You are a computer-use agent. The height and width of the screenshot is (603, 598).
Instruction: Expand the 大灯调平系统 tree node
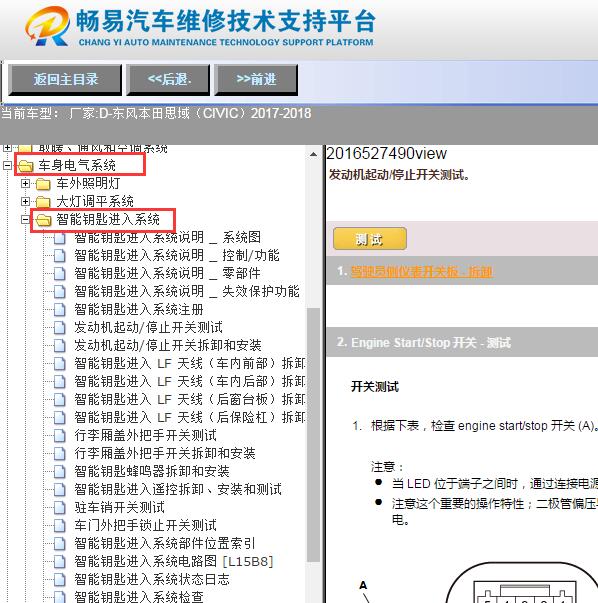pos(25,202)
